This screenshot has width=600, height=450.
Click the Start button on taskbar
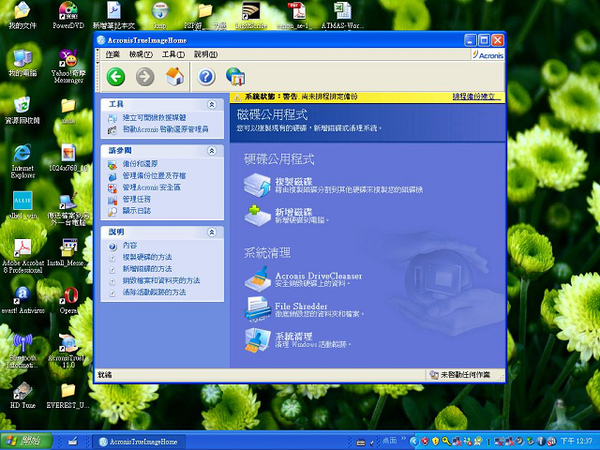pos(26,441)
